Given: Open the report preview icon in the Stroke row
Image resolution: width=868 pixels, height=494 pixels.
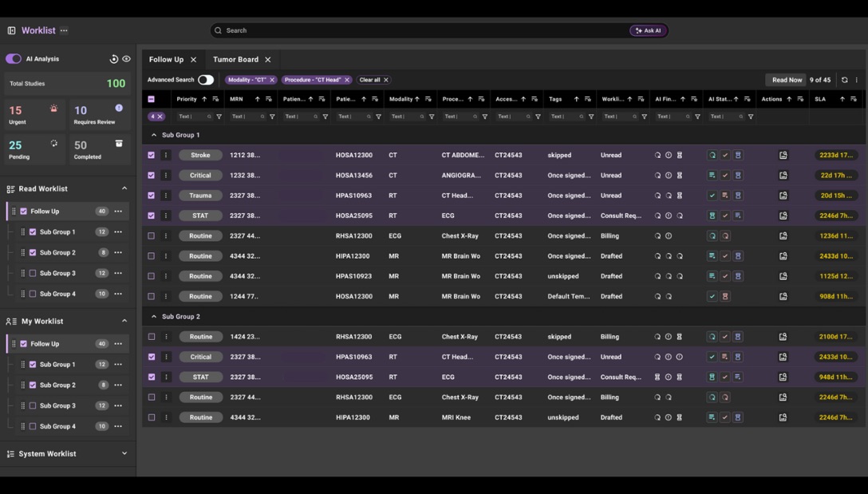Looking at the screenshot, I should tap(783, 155).
